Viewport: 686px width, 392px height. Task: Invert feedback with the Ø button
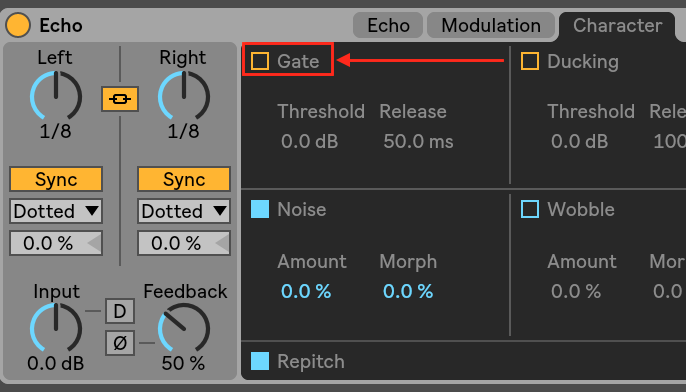coord(120,343)
